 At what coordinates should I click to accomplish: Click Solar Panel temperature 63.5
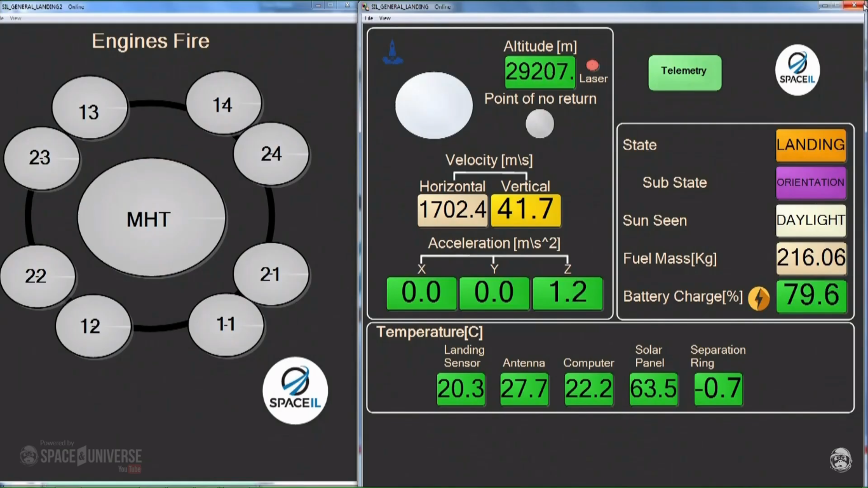tap(653, 389)
